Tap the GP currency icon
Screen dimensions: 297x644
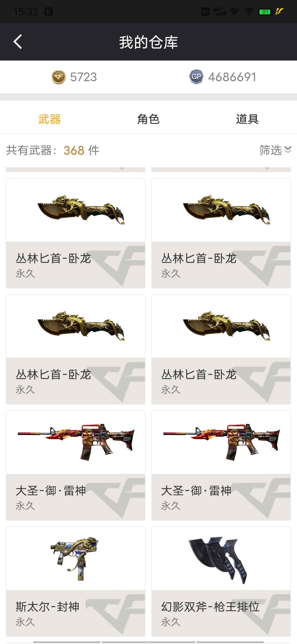196,77
